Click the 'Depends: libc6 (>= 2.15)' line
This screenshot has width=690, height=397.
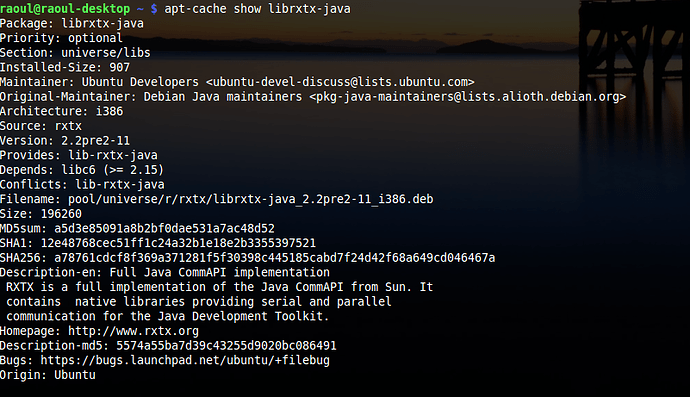tap(82, 170)
